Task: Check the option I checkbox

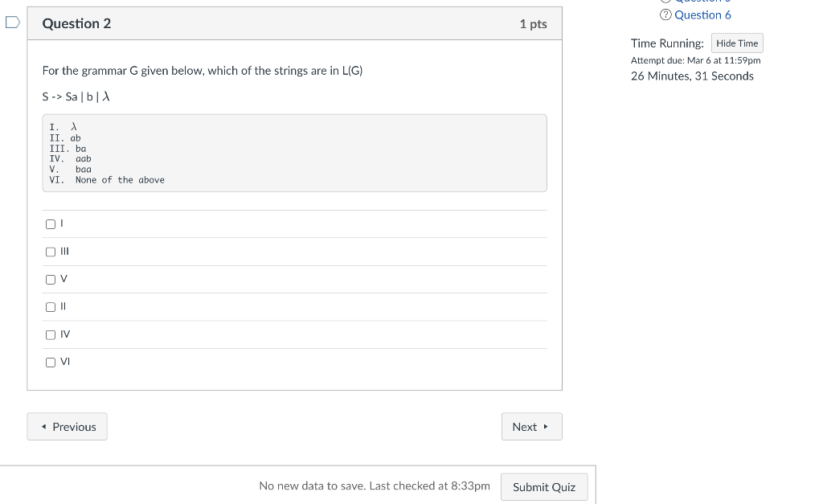Action: click(x=51, y=224)
